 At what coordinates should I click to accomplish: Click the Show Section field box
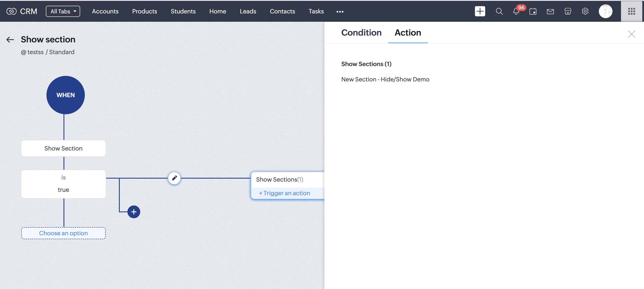tap(64, 148)
